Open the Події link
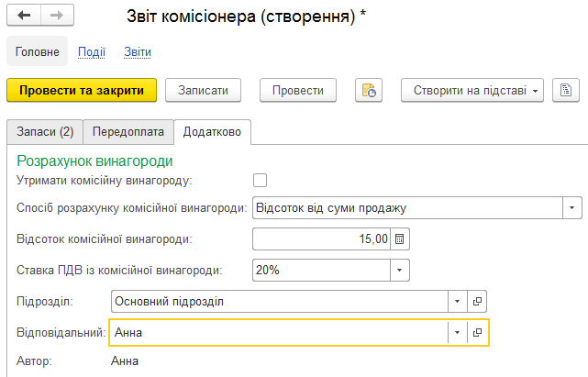The height and width of the screenshot is (377, 588). tap(92, 51)
